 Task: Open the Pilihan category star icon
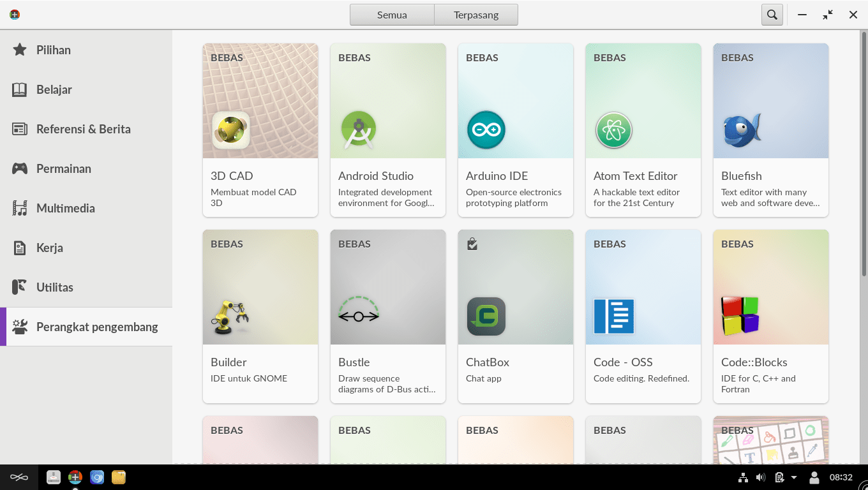click(20, 50)
